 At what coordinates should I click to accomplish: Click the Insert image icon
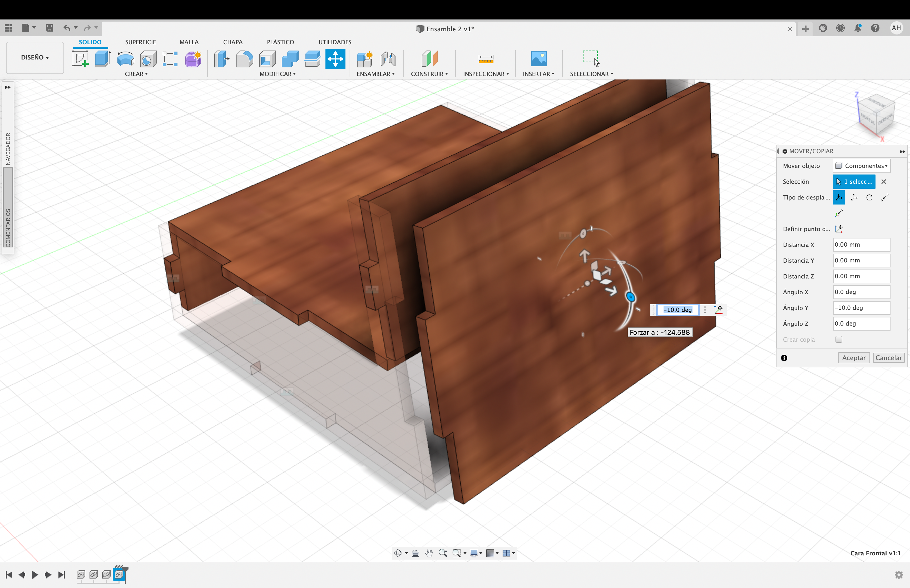pyautogui.click(x=539, y=59)
